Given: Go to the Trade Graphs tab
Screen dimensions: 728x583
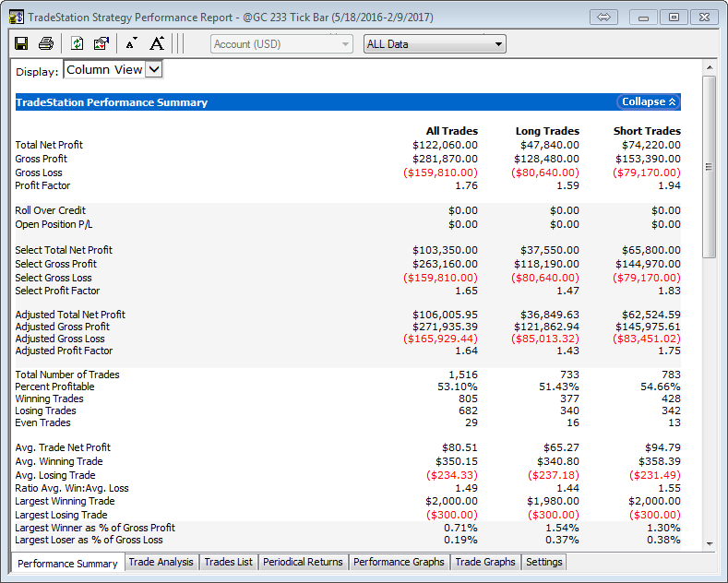Looking at the screenshot, I should click(485, 562).
